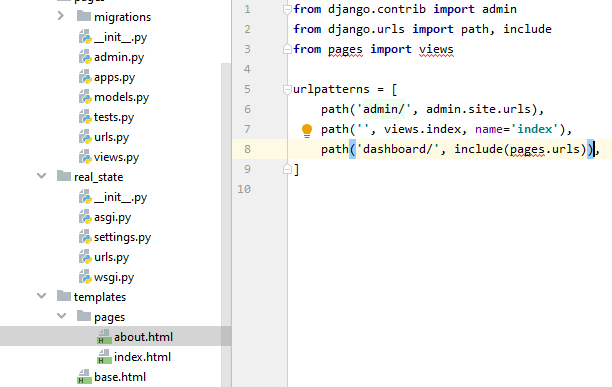Click line number 4 in the gutter

tap(247, 69)
